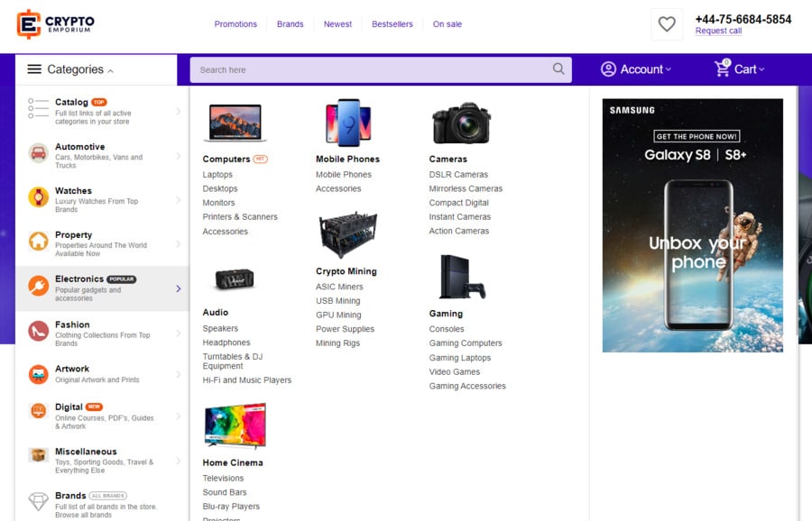Screen dimensions: 812x521
Task: Expand the Fashion row chevron
Action: point(178,334)
